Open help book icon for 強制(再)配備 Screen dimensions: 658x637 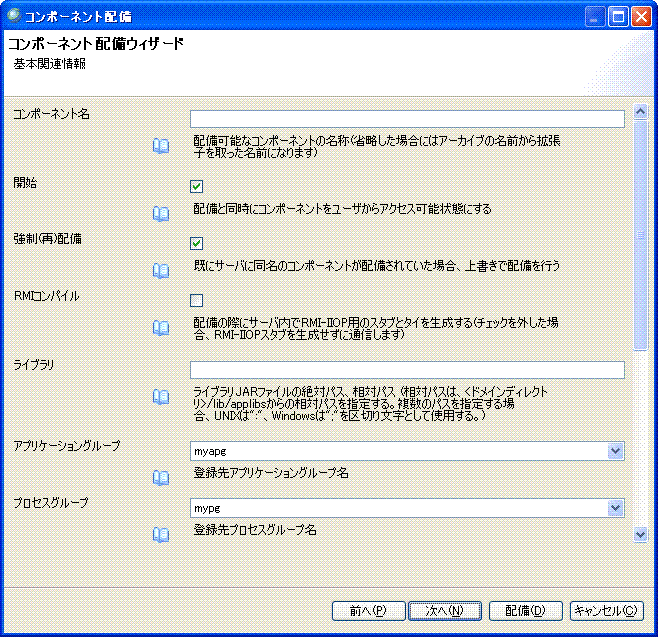click(160, 270)
